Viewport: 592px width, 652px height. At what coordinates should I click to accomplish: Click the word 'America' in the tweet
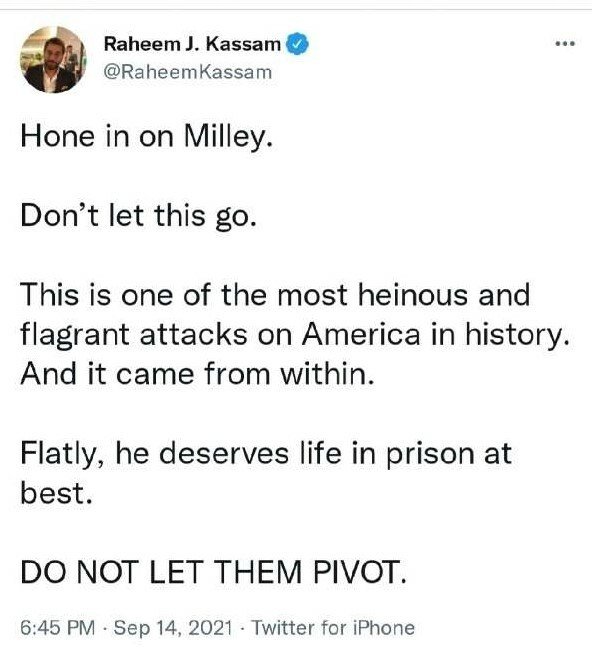click(361, 334)
